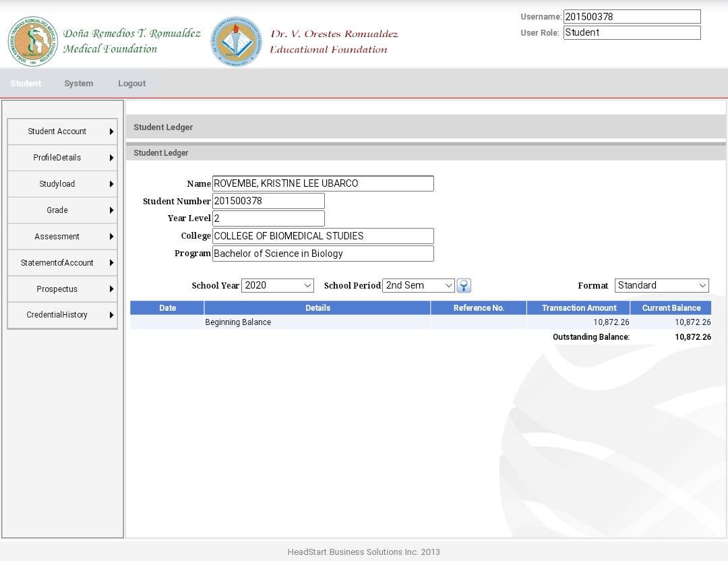Click the Doña Remedios Medical Foundation logo
This screenshot has height=561, width=728.
(x=32, y=41)
